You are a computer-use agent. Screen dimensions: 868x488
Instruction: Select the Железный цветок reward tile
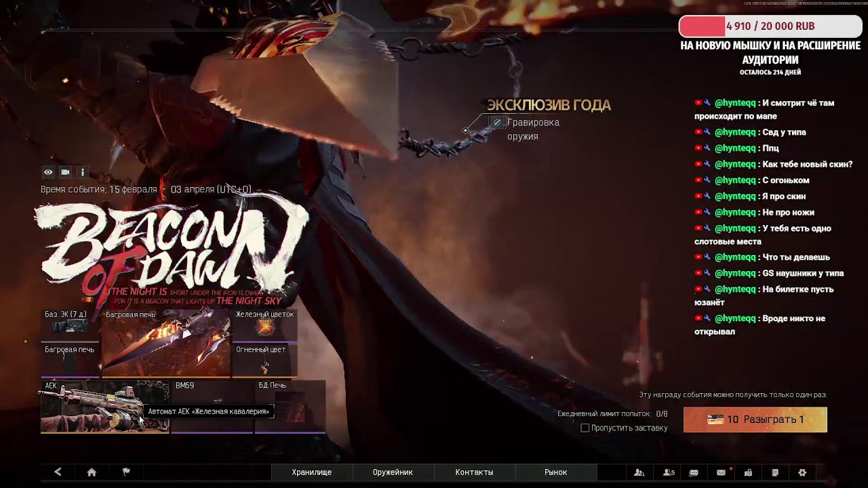264,325
